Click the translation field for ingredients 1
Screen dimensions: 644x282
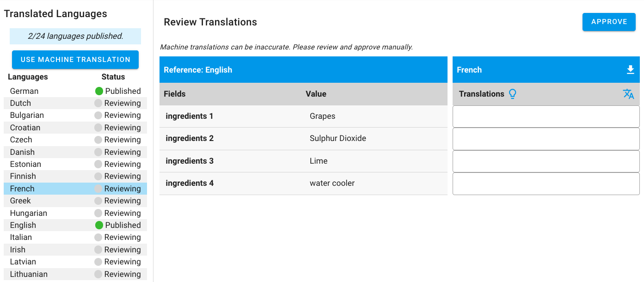546,116
